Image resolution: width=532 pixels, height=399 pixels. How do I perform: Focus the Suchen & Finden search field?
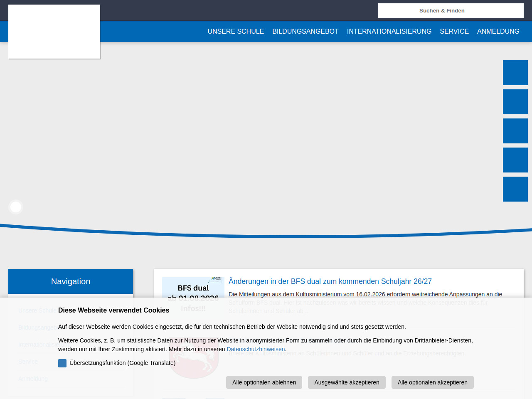pyautogui.click(x=451, y=11)
